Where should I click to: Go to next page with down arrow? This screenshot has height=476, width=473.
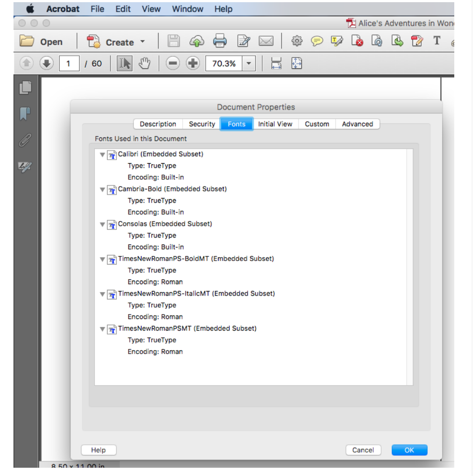coord(47,64)
